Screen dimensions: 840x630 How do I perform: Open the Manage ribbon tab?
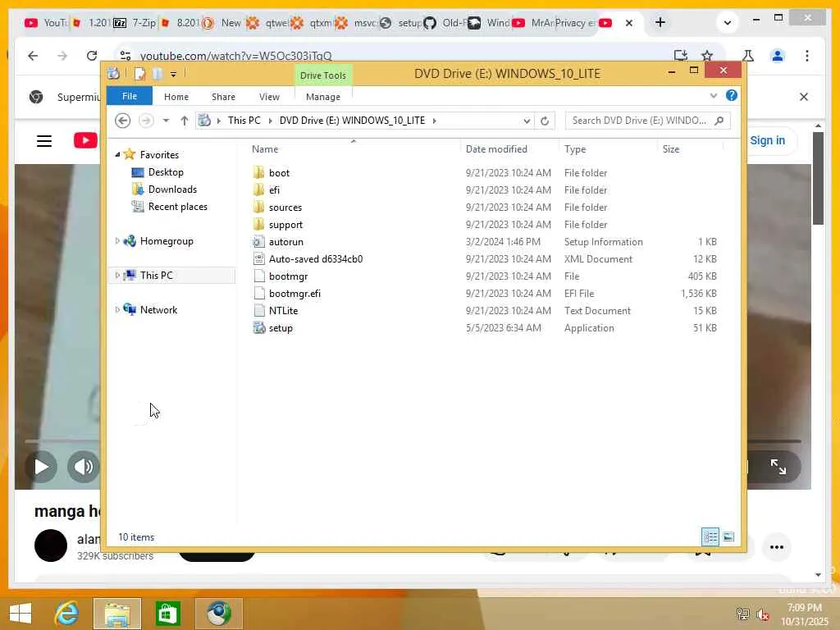click(323, 97)
